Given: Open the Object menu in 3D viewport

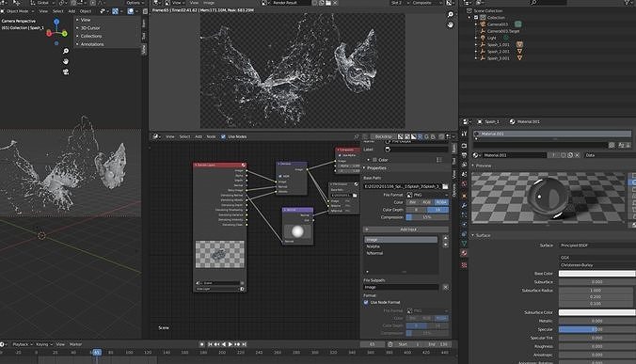Looking at the screenshot, I should coord(86,11).
